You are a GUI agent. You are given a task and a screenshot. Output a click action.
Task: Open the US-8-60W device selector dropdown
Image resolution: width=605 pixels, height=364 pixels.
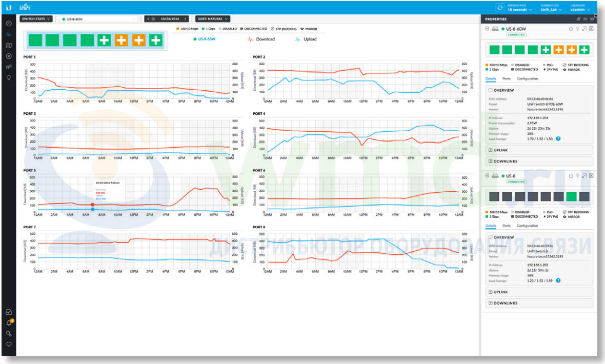98,19
